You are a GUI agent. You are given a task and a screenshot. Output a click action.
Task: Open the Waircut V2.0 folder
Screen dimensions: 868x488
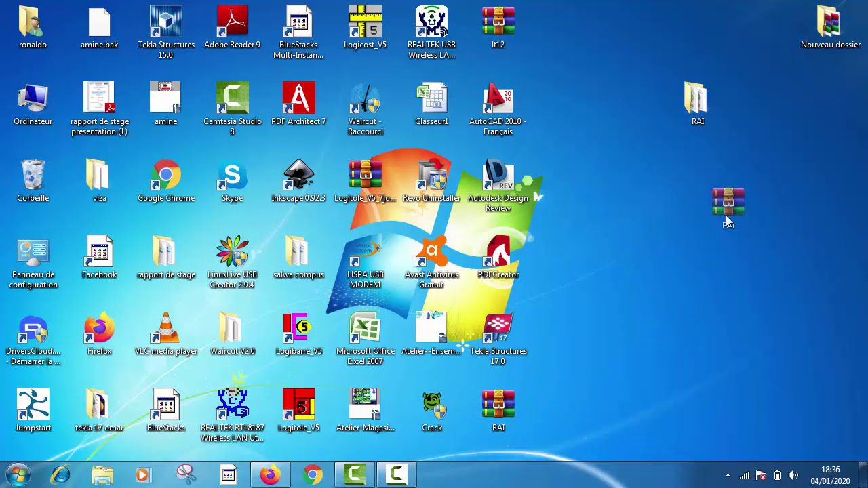(x=232, y=329)
